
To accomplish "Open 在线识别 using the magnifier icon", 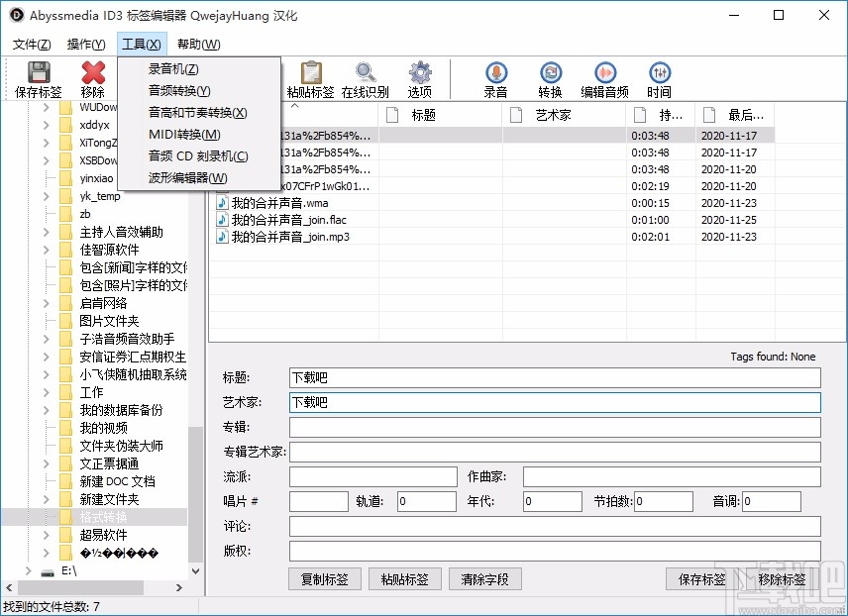I will coord(366,79).
